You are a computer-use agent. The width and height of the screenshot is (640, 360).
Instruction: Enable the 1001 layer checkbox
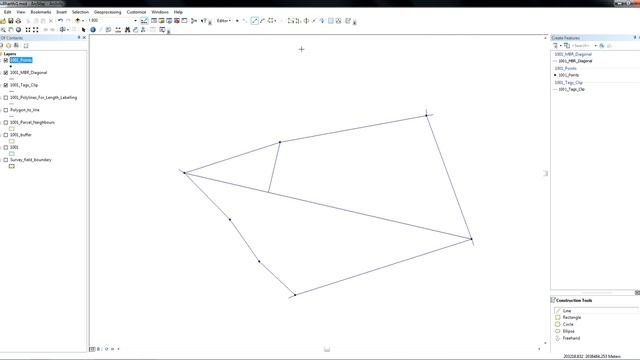pos(6,147)
